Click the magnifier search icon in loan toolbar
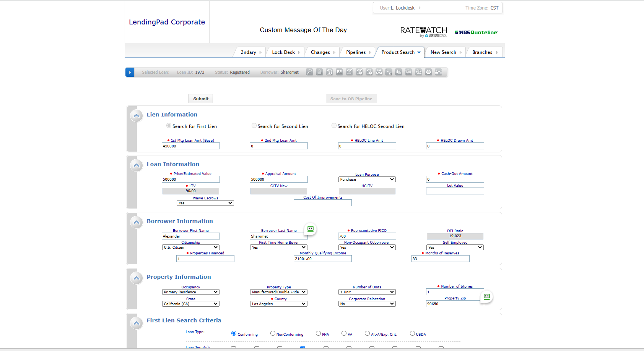 click(x=309, y=72)
